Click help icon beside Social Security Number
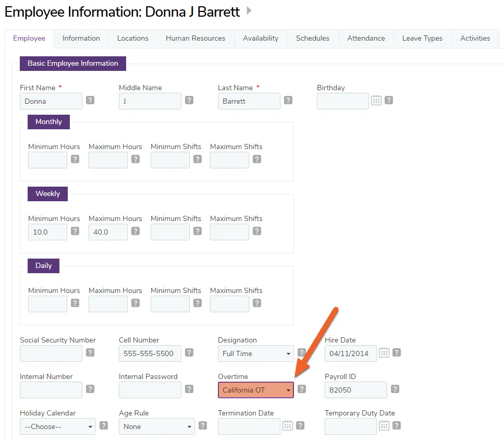The image size is (504, 440). tap(90, 352)
